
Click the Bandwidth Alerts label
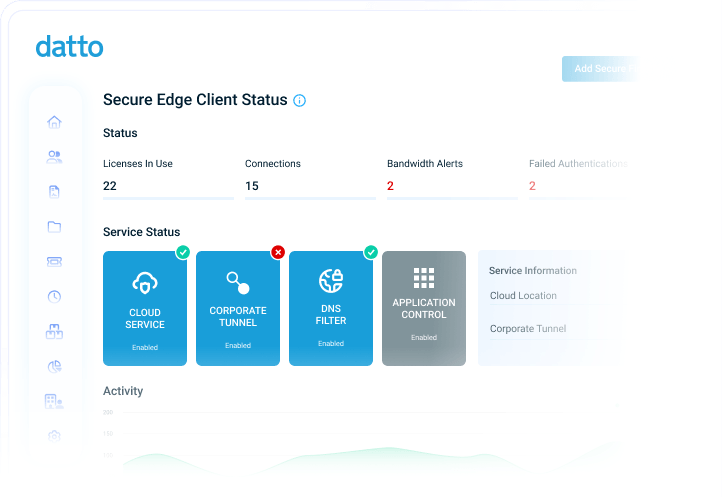tap(425, 164)
